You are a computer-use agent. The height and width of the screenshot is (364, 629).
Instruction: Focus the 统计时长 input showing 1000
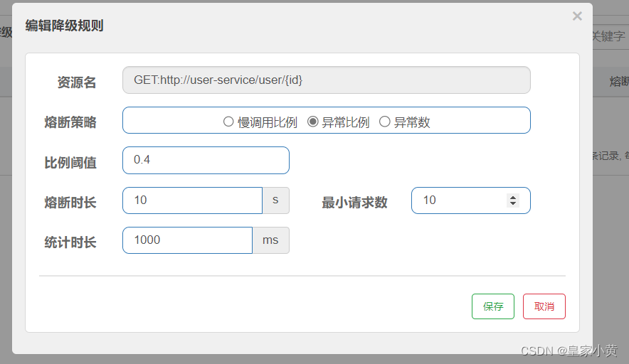[x=187, y=240]
